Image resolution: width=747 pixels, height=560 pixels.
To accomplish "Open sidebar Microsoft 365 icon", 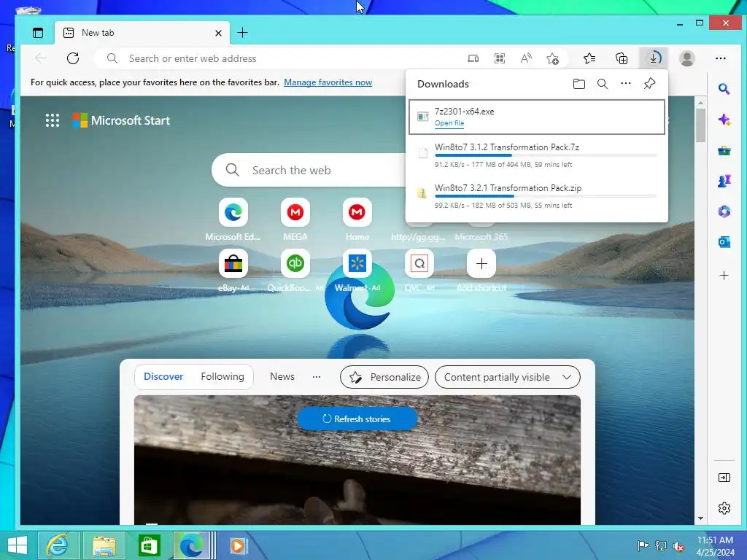I will click(724, 211).
